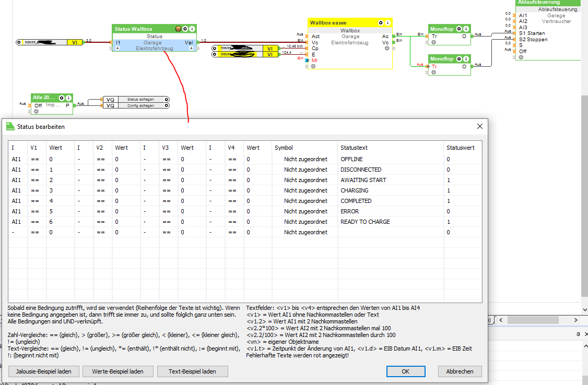
Task: Click Text-Beispiel laden button
Action: (x=193, y=371)
